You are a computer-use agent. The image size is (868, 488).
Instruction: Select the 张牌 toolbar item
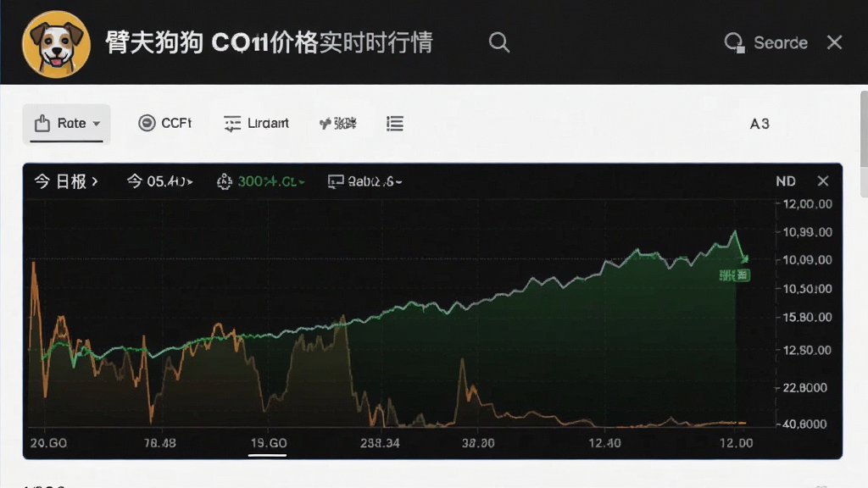[337, 124]
